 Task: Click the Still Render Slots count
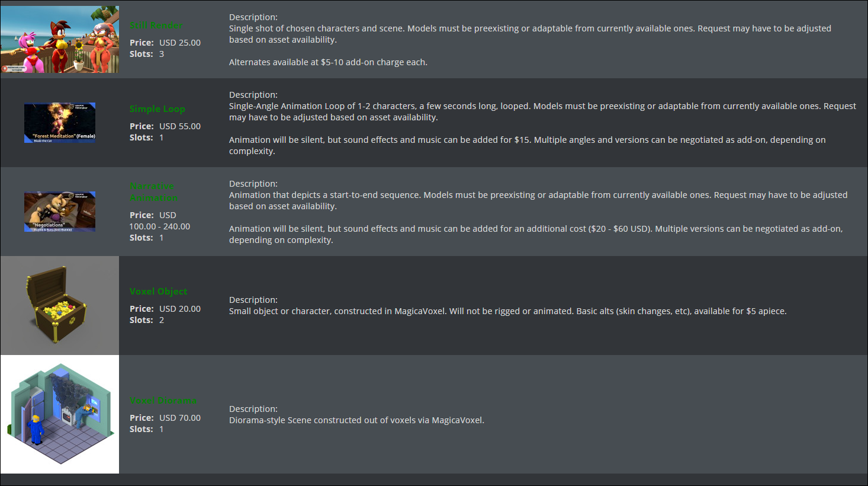[x=162, y=54]
